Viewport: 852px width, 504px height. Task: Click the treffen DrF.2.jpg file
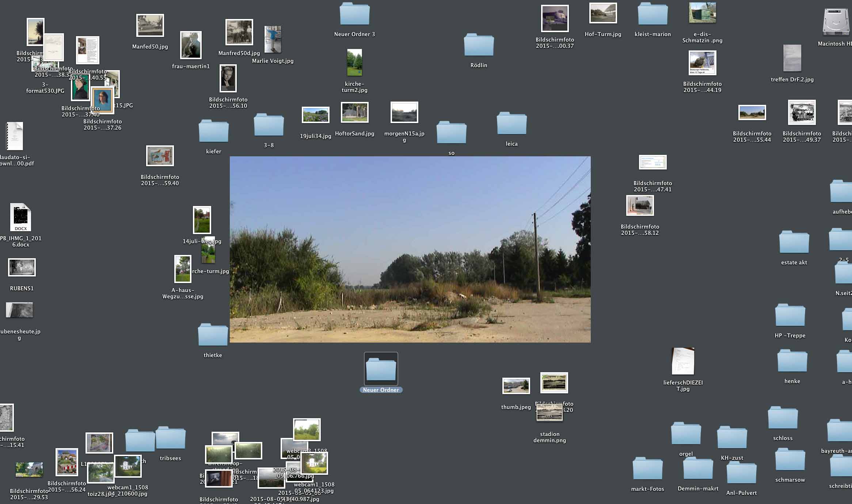792,58
